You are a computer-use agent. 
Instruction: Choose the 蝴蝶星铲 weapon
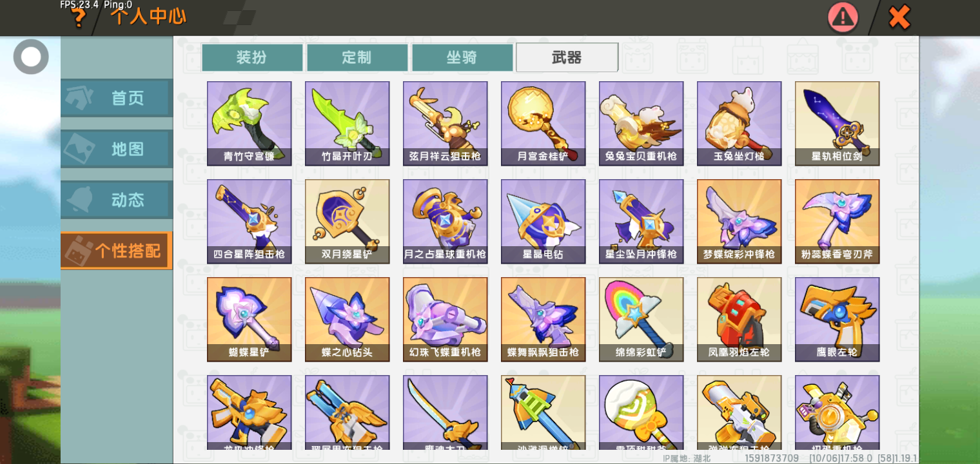[x=249, y=320]
